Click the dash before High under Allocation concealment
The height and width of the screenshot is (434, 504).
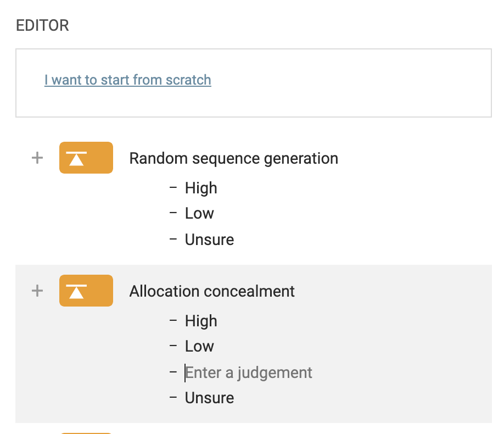tap(173, 321)
